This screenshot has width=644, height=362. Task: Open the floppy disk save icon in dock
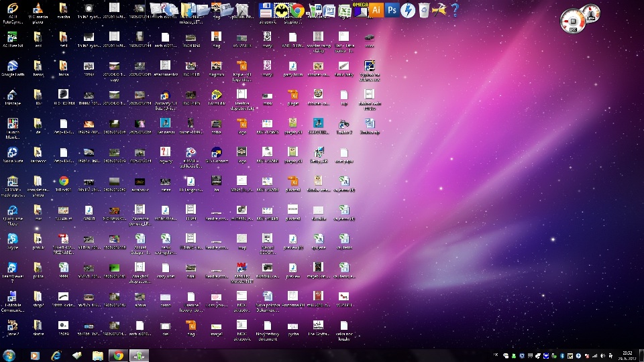pos(266,10)
